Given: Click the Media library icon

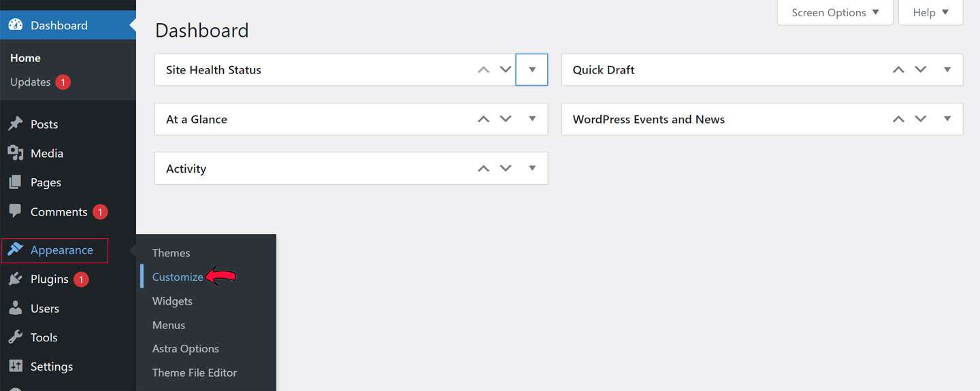Looking at the screenshot, I should (15, 153).
